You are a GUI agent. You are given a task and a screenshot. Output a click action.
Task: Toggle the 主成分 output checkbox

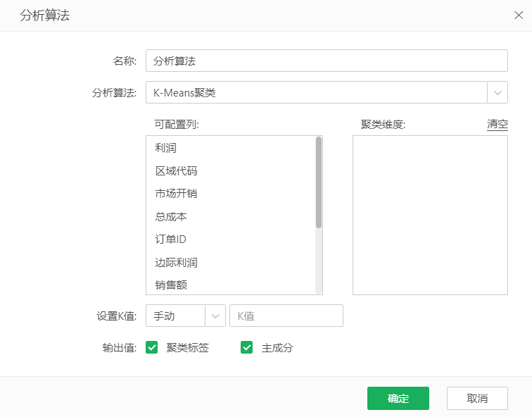pos(246,347)
